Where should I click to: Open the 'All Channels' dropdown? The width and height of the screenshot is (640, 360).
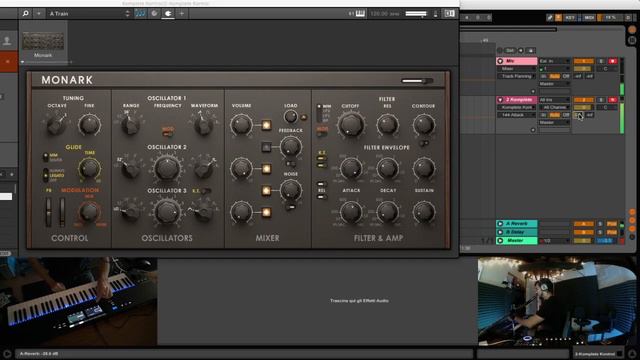(x=554, y=107)
